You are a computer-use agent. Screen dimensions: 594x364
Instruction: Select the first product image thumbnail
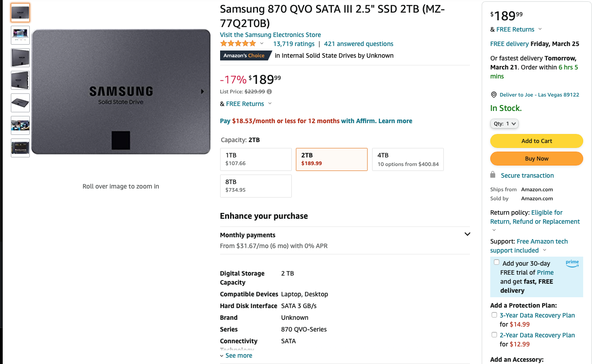tap(20, 13)
